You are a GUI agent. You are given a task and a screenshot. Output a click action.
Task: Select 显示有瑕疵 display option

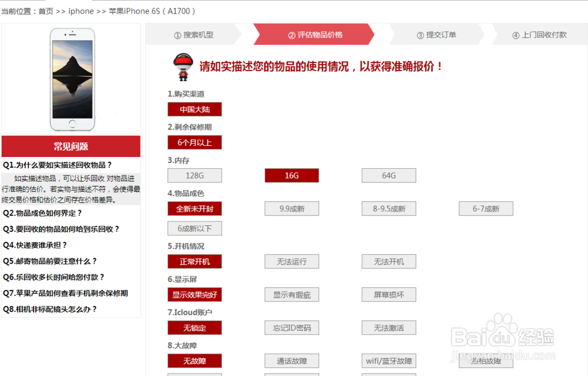tap(292, 295)
